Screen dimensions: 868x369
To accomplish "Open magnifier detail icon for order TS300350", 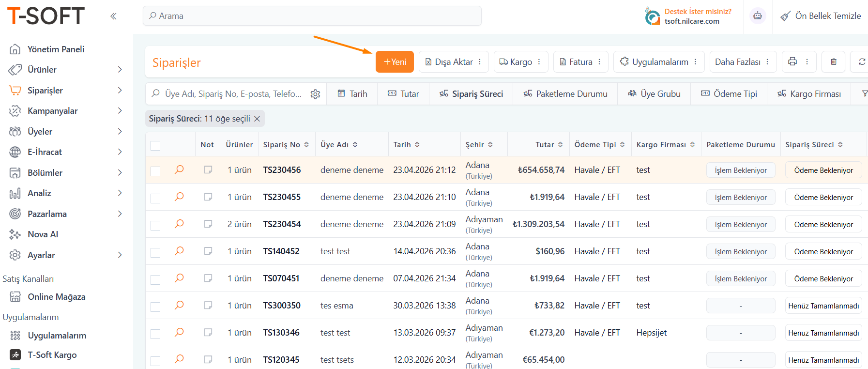I will [x=179, y=305].
